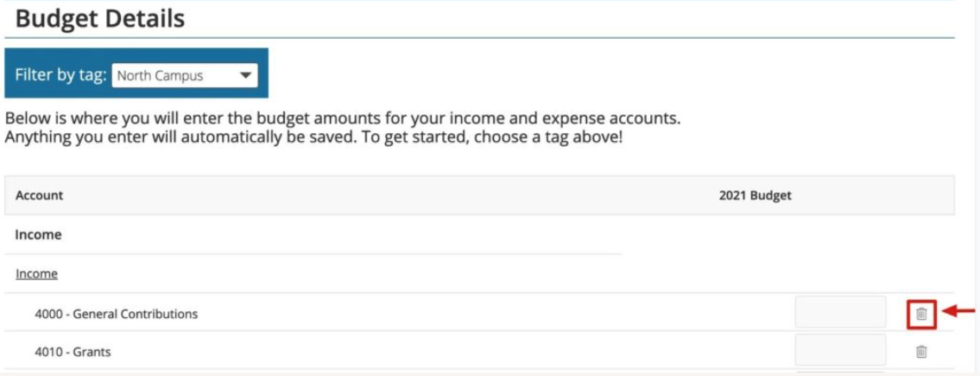
Task: Click the red arrow pointing at the trash icon
Action: coord(958,311)
